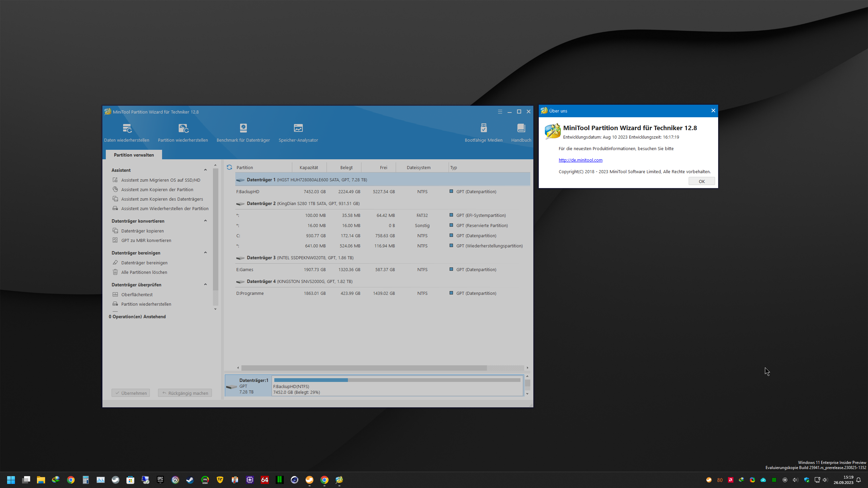Collapse the Datenträger konvertieren section
This screenshot has height=488, width=868.
coord(205,221)
